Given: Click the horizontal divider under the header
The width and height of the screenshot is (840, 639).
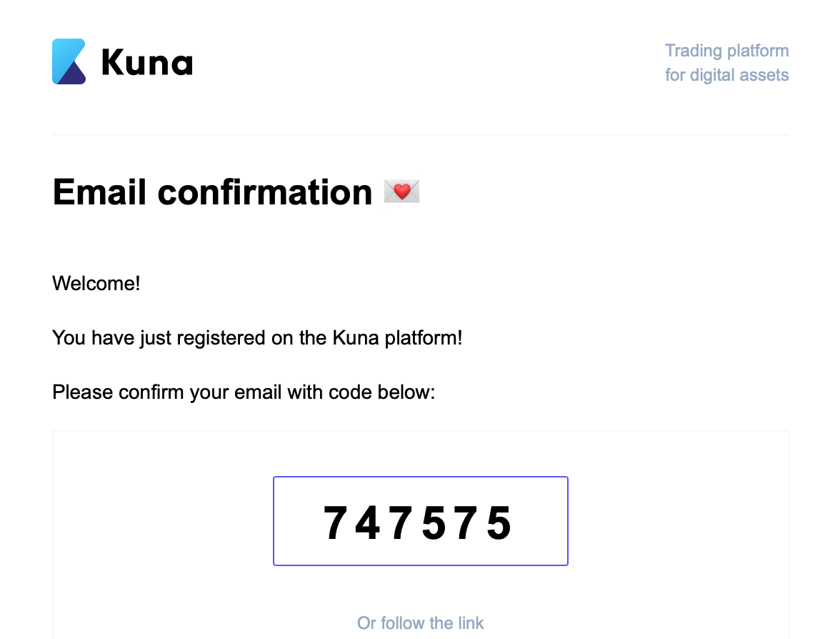Looking at the screenshot, I should pos(421,135).
